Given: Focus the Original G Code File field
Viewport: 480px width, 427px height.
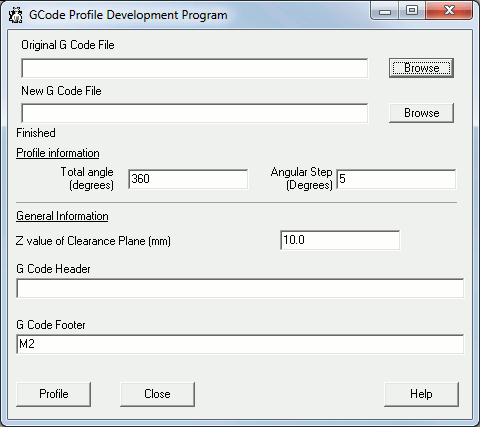Looking at the screenshot, I should tap(195, 68).
